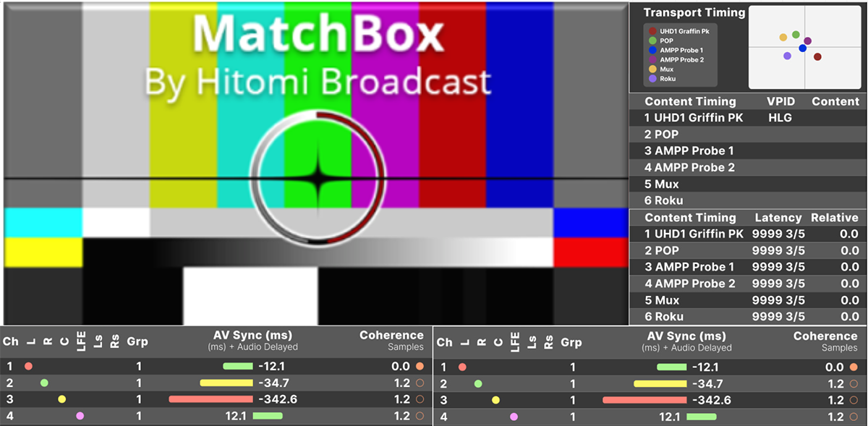Viewport: 868px width, 426px height.
Task: Click the filled coherence indicator, channel 1, left panel
Action: click(x=420, y=366)
